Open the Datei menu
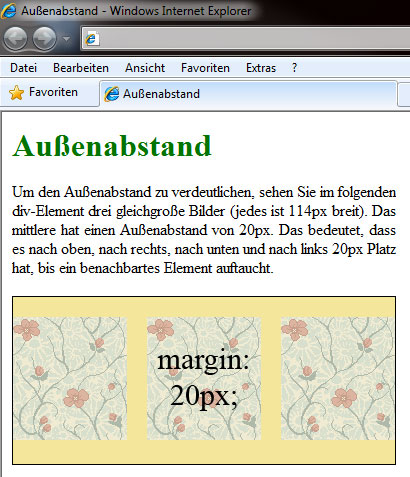This screenshot has height=477, width=410. pyautogui.click(x=23, y=68)
